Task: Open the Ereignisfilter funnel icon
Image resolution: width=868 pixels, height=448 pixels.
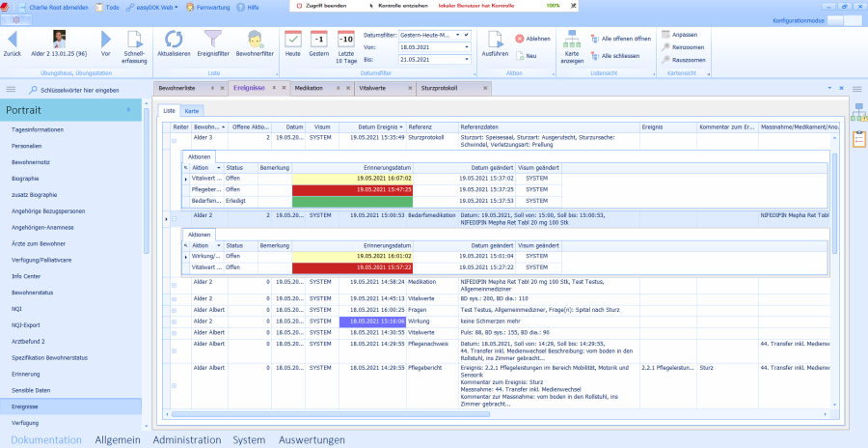Action: (x=213, y=41)
